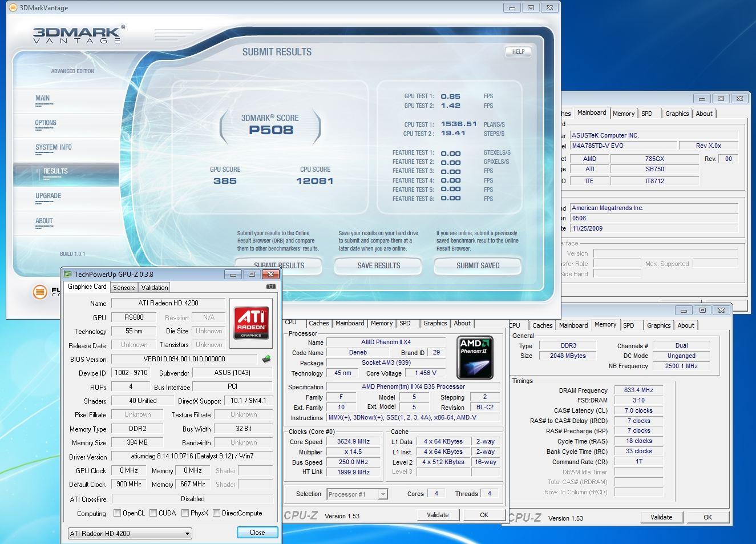Click the Memory Type DDR3 field in CPU-Z
The image size is (756, 544).
pos(568,345)
